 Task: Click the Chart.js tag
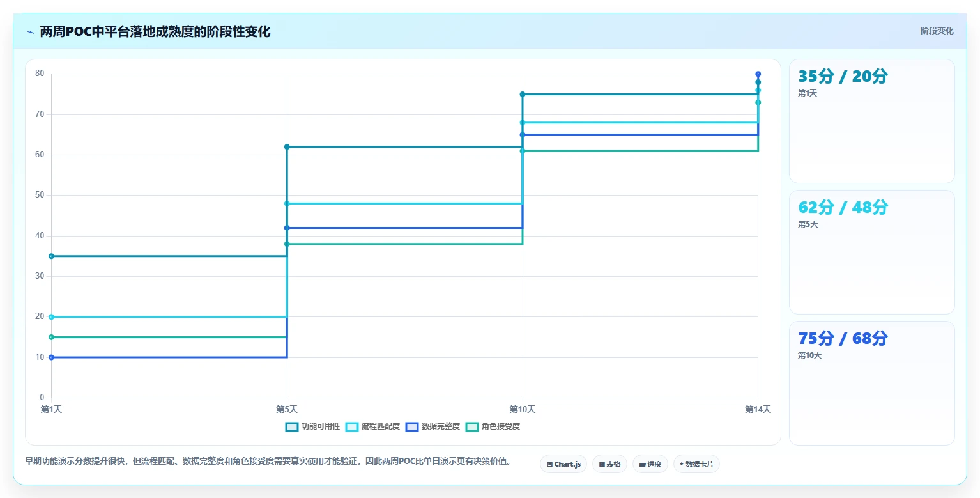pos(563,464)
